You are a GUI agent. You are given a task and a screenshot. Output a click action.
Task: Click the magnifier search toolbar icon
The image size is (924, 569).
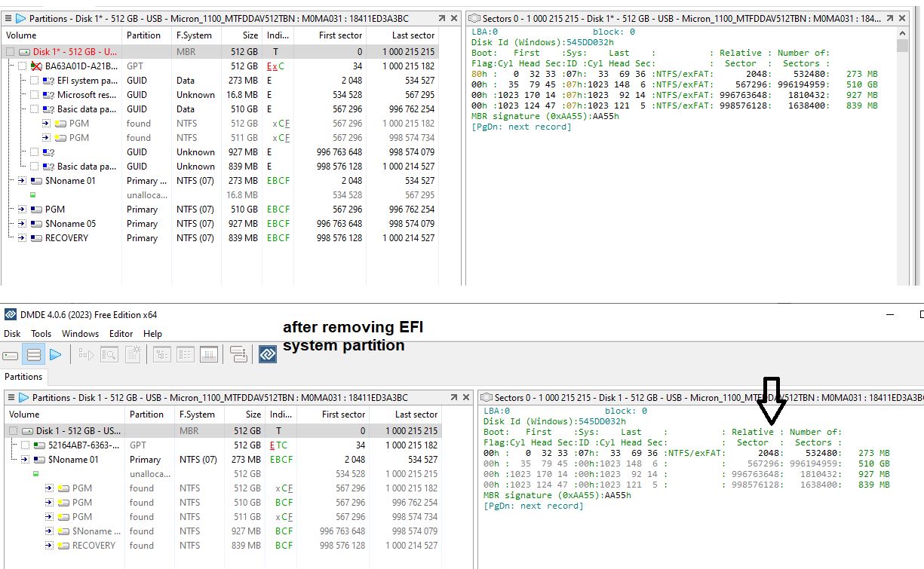pos(109,354)
